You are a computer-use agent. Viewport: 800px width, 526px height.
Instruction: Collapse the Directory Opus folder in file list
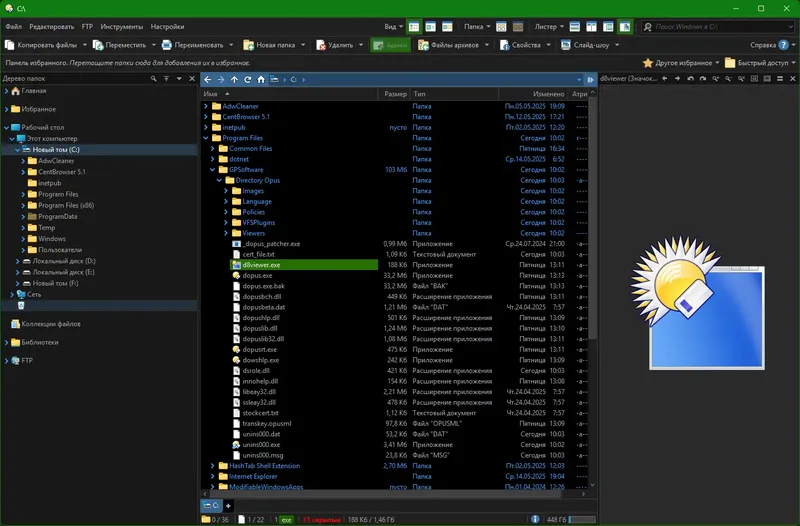[218, 180]
